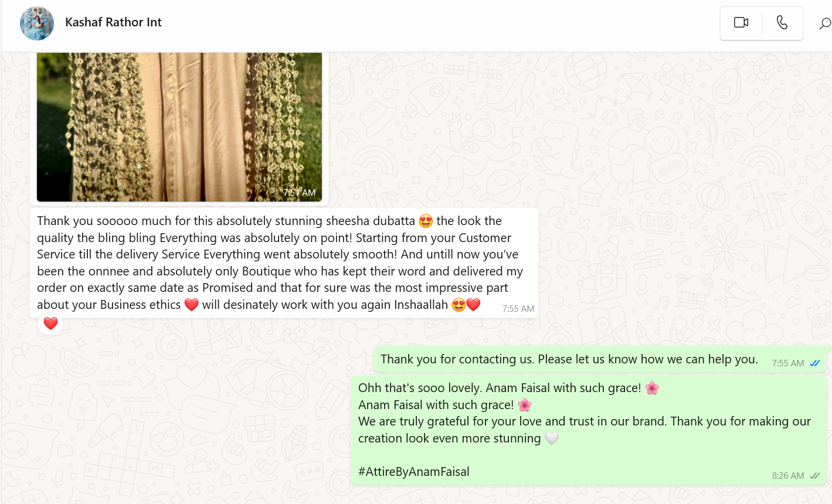Click the red heart reaction under message
Image resolution: width=832 pixels, height=504 pixels.
click(x=50, y=323)
